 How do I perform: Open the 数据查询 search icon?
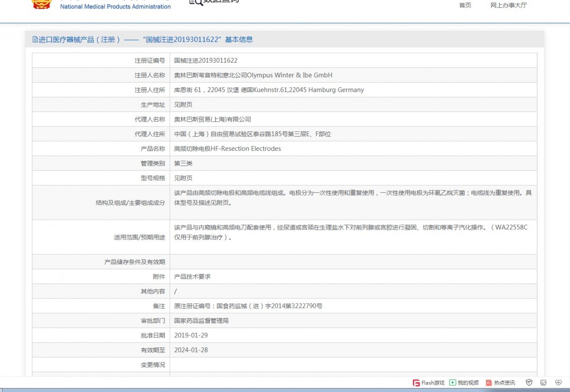tap(196, 2)
